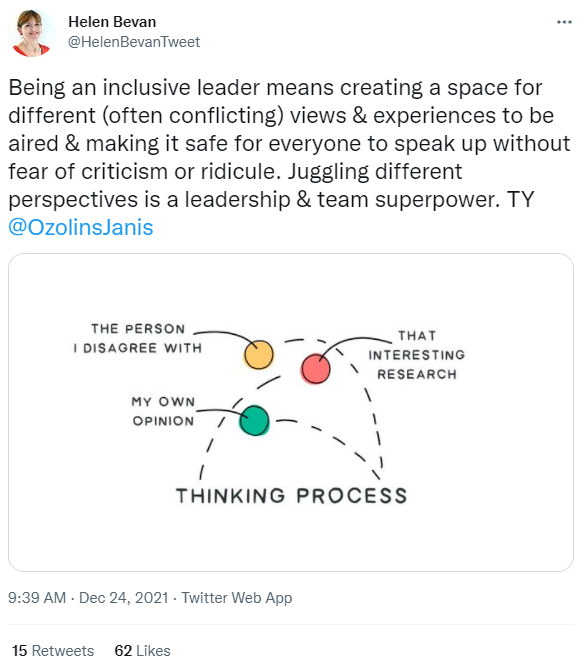This screenshot has width=585, height=665.
Task: Click the yellow circle in the diagram
Action: 258,355
